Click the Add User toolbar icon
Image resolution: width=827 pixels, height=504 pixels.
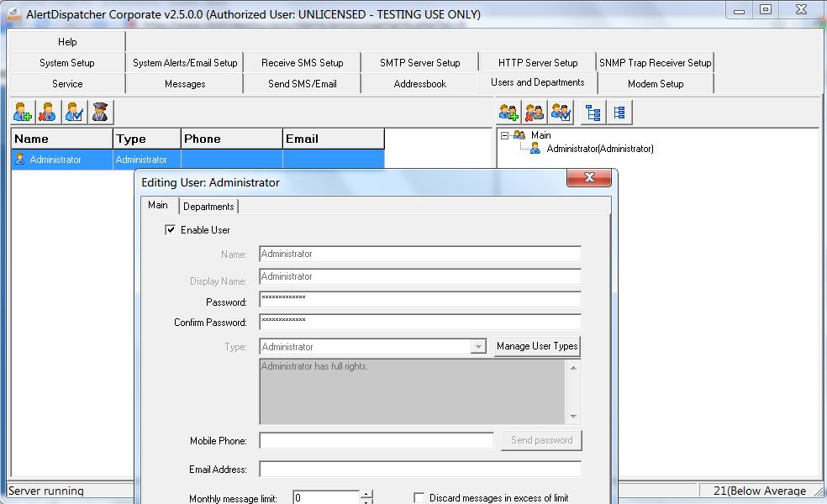[23, 113]
